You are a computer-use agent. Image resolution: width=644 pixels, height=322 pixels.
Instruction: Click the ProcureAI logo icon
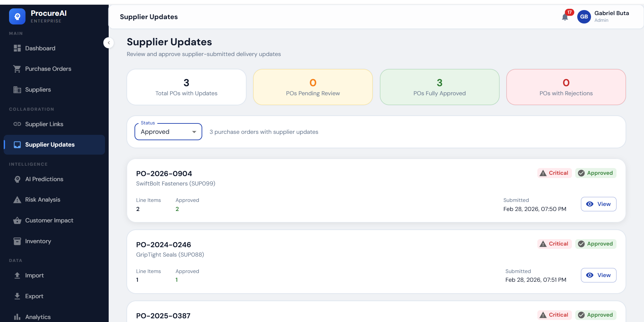tap(17, 16)
